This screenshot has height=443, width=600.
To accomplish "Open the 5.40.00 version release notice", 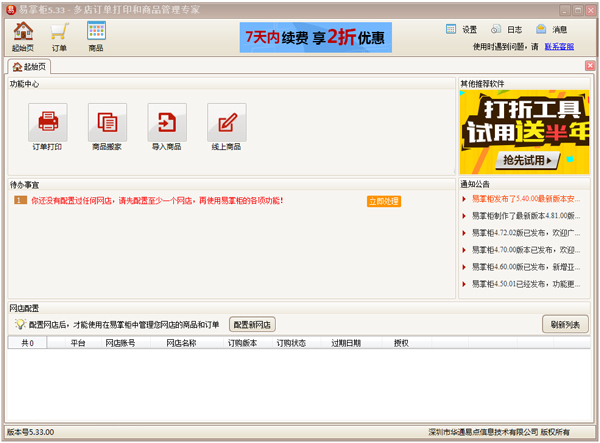I will (525, 198).
